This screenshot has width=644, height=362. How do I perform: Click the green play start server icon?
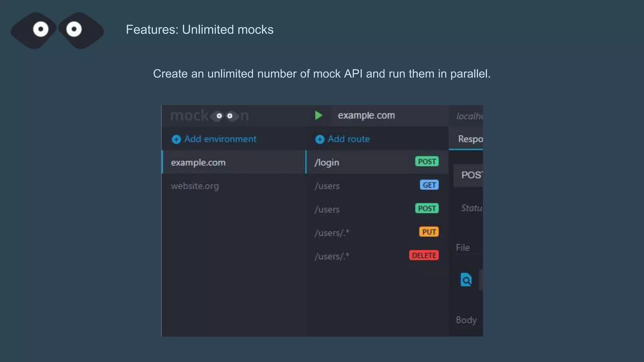(x=319, y=116)
